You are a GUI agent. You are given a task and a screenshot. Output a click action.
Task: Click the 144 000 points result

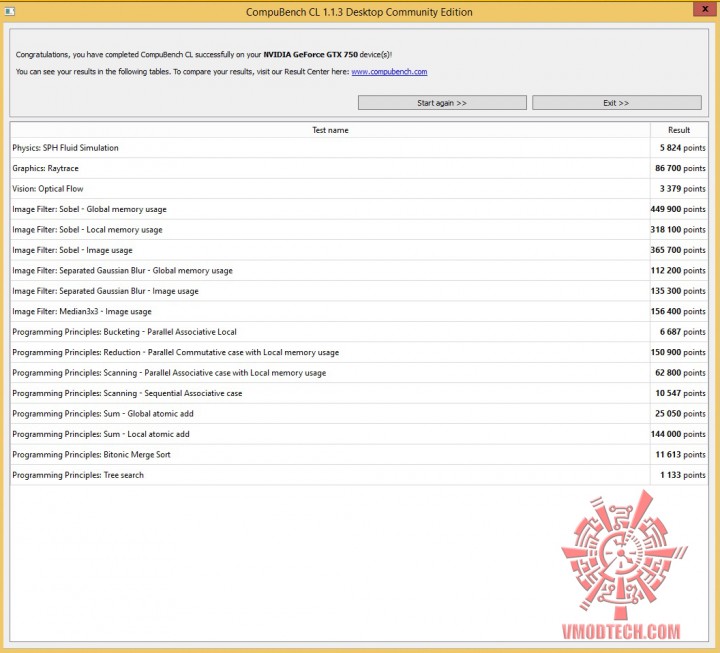[x=678, y=434]
